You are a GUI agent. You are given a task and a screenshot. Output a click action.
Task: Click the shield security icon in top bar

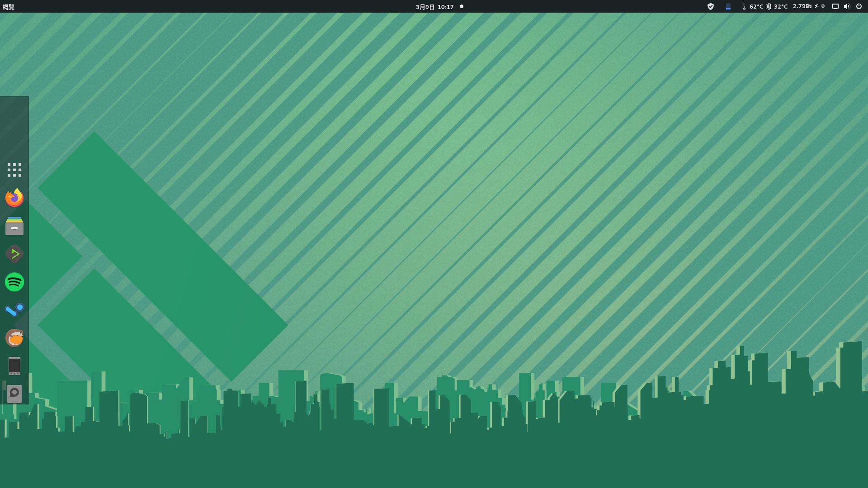[x=711, y=6]
